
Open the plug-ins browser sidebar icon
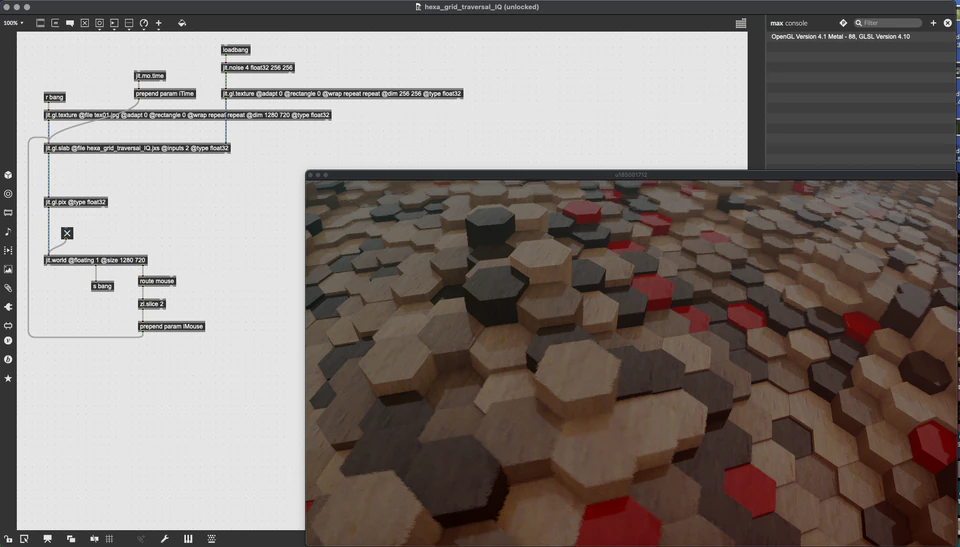click(x=8, y=307)
